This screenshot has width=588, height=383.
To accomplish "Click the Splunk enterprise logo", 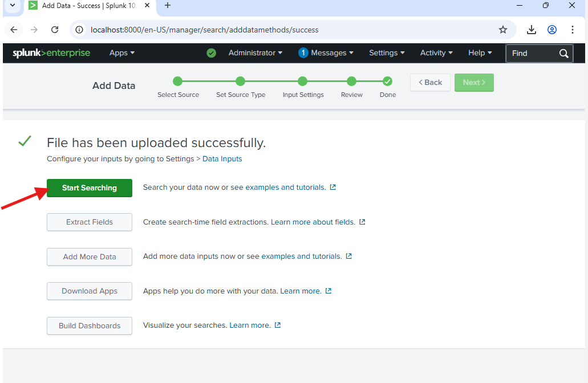I will pos(51,53).
